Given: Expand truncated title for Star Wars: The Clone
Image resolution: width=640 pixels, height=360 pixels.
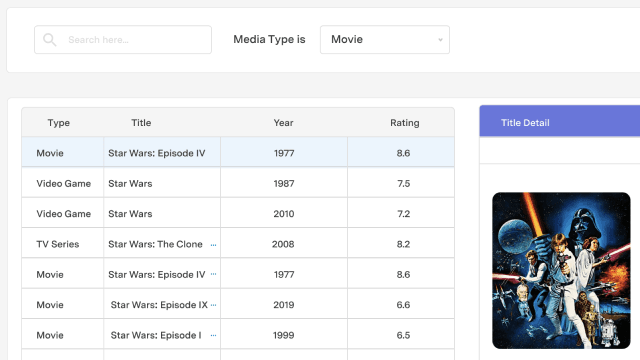Looking at the screenshot, I should [x=213, y=245].
